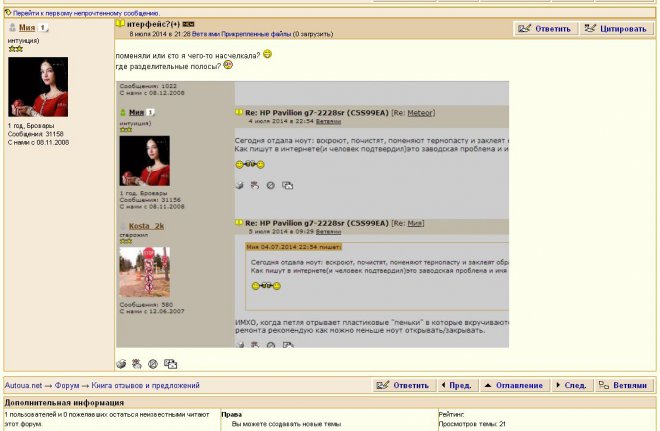Go to previous thread with 'Пред.'
The image size is (660, 431).
pos(455,385)
